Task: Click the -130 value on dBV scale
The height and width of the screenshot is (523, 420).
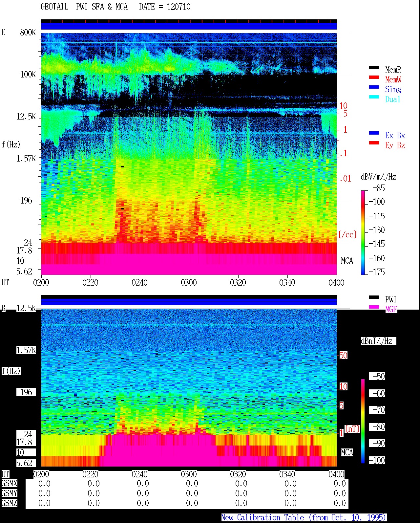Action: point(377,230)
